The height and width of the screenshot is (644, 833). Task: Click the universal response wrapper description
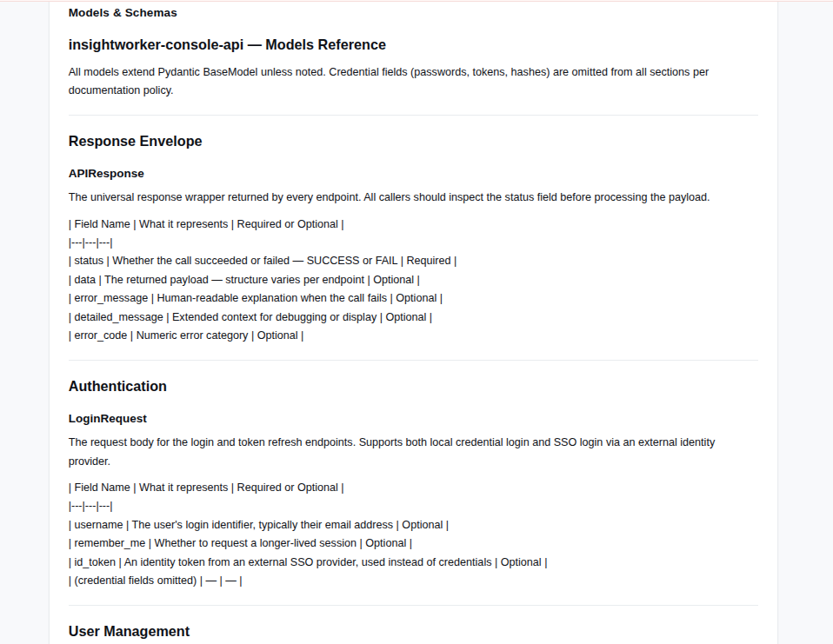(x=389, y=197)
